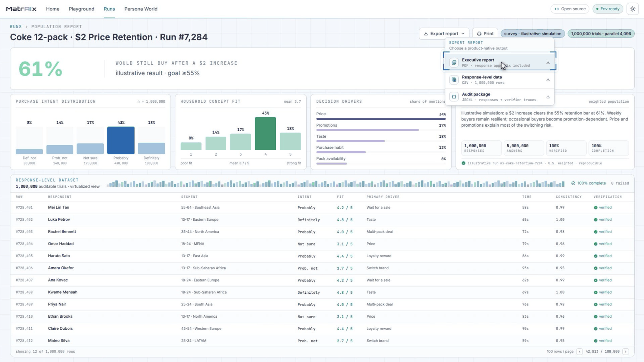This screenshot has width=644, height=362.
Task: Click the verified icon in Amara Okafor's row
Action: point(596,268)
